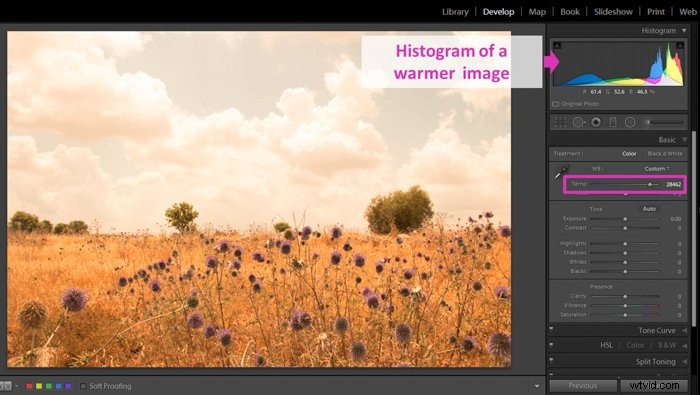Click the Auto tone button
The height and width of the screenshot is (395, 700).
[649, 208]
